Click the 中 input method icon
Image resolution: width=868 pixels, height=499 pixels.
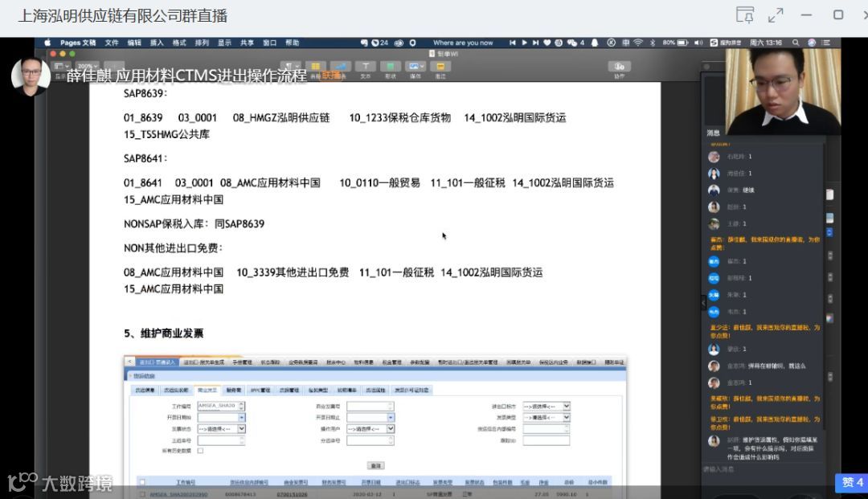[x=625, y=43]
